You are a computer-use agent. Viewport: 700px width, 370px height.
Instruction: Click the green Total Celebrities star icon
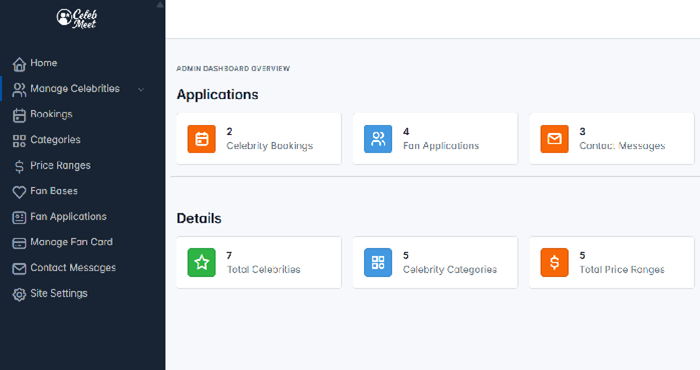201,262
